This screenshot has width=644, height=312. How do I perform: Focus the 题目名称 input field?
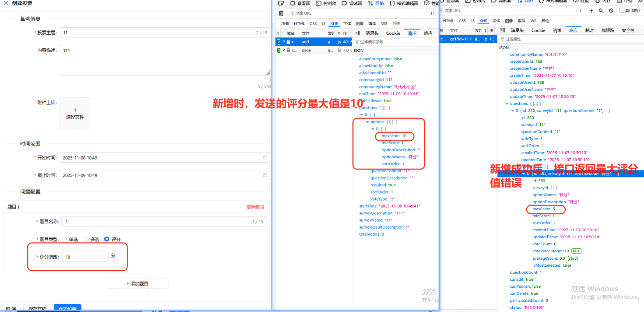[x=164, y=222]
